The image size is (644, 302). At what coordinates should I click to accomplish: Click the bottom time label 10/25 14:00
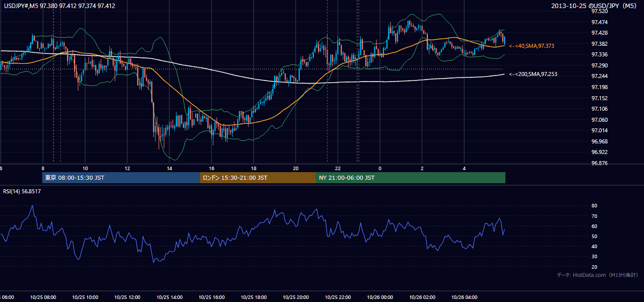pyautogui.click(x=169, y=297)
